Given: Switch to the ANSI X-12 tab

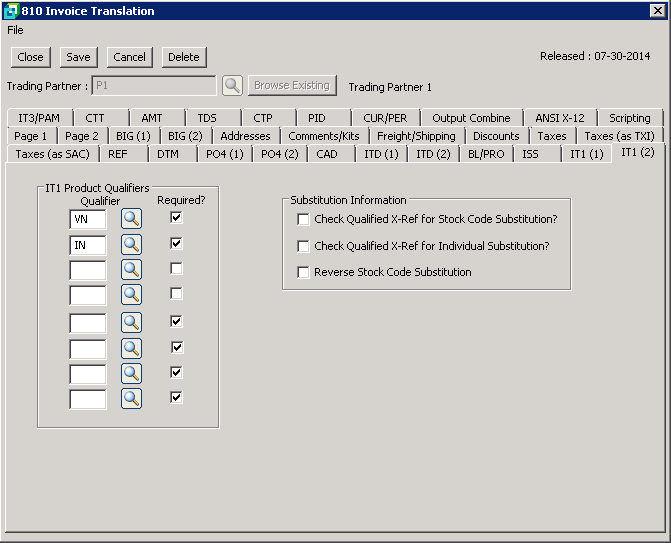Looking at the screenshot, I should tap(560, 118).
